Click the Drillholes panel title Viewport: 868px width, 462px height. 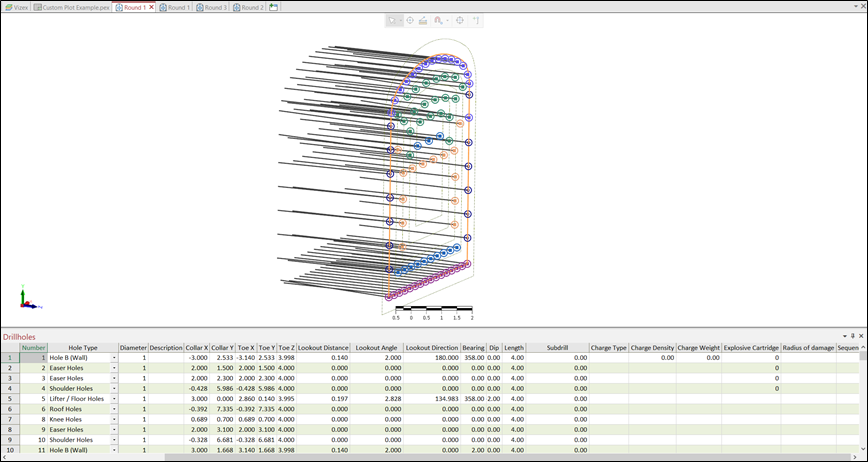[x=19, y=336]
